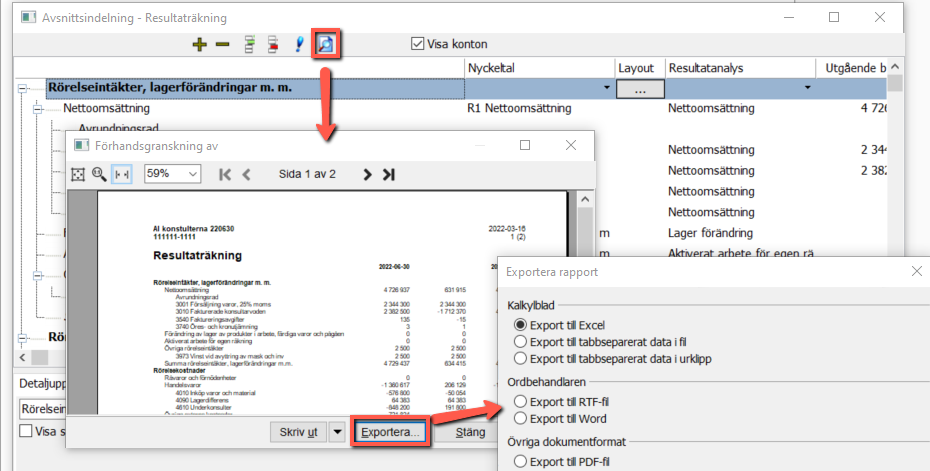Image resolution: width=930 pixels, height=471 pixels.
Task: Close the Förhandsgranskning preview window
Action: point(571,145)
